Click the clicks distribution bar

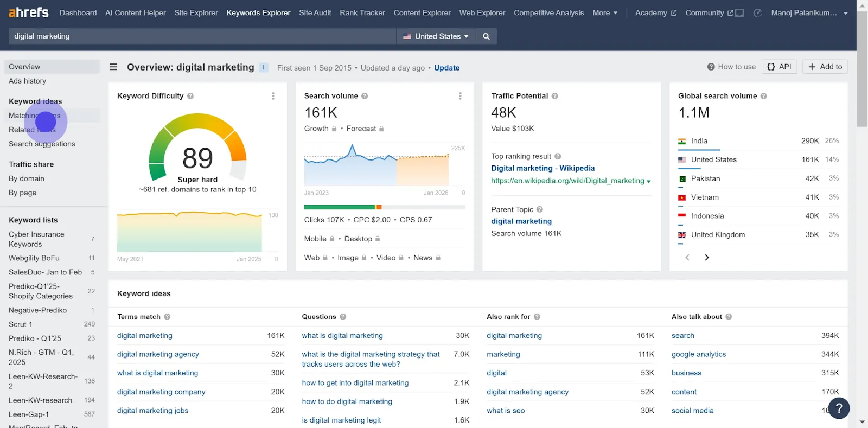pos(384,207)
